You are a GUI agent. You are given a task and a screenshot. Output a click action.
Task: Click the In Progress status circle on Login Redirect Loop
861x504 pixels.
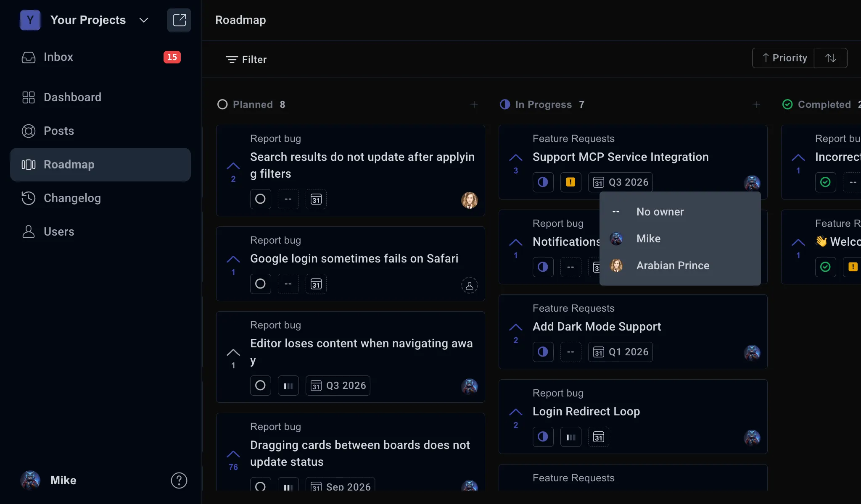543,437
